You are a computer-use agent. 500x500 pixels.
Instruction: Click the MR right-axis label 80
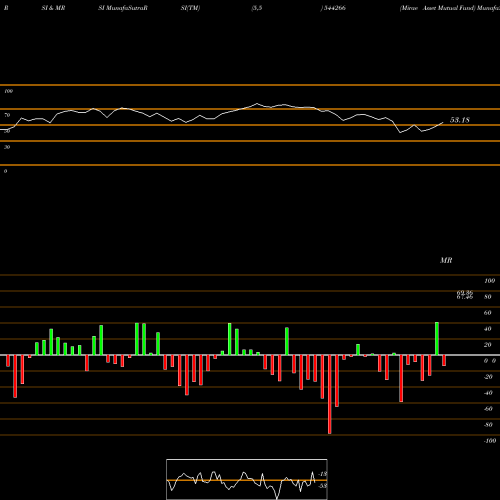pos(487,297)
